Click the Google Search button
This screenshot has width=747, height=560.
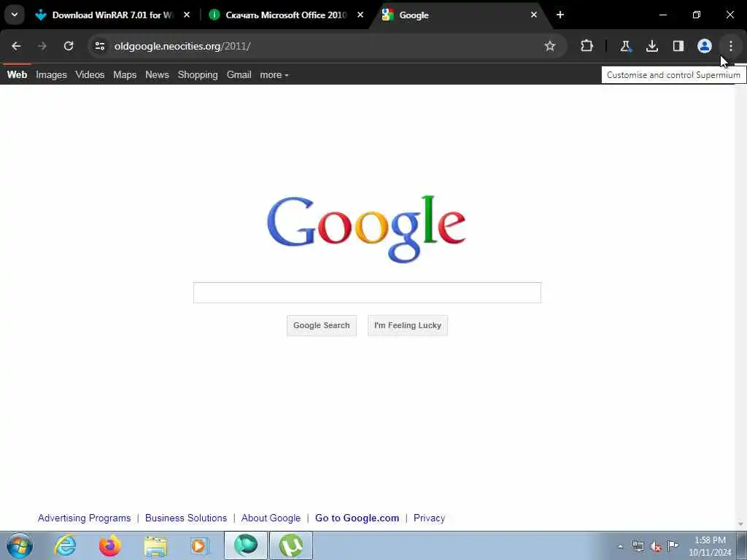click(x=322, y=325)
